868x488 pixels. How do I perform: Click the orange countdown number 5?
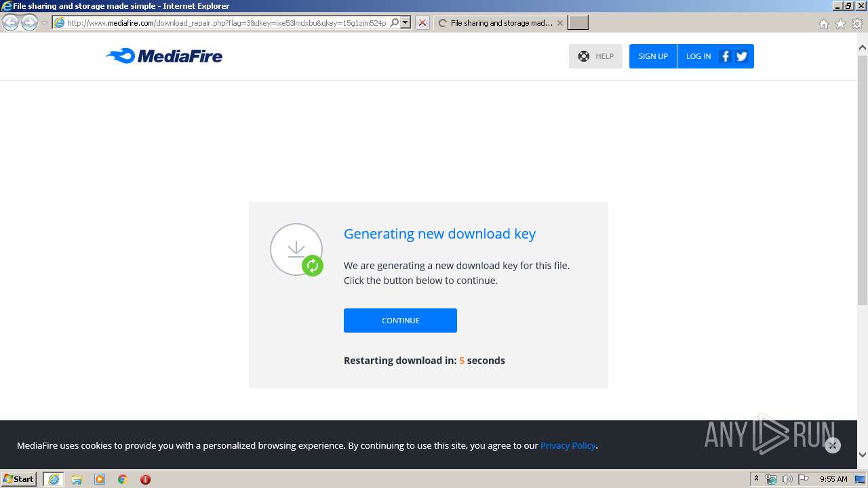pyautogui.click(x=462, y=361)
